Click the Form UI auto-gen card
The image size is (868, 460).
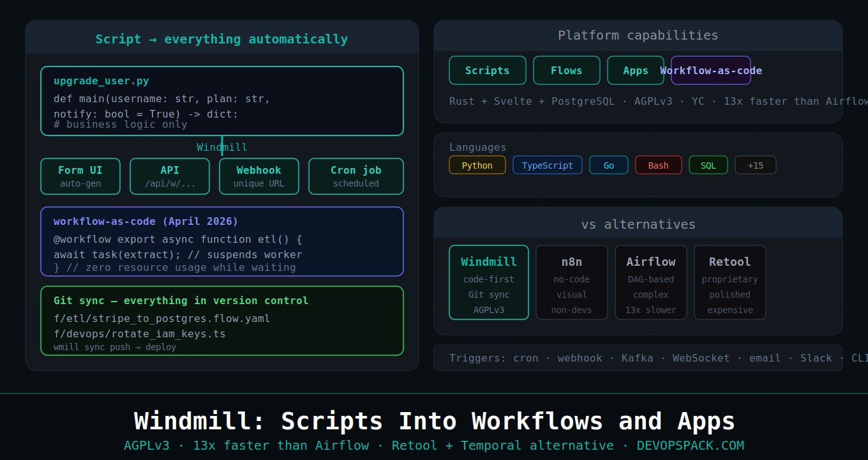click(80, 176)
